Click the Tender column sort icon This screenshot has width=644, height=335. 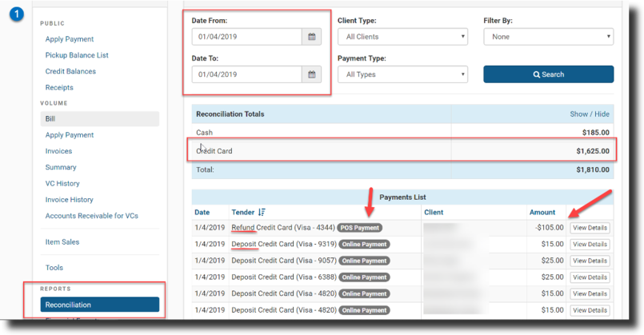tap(262, 213)
